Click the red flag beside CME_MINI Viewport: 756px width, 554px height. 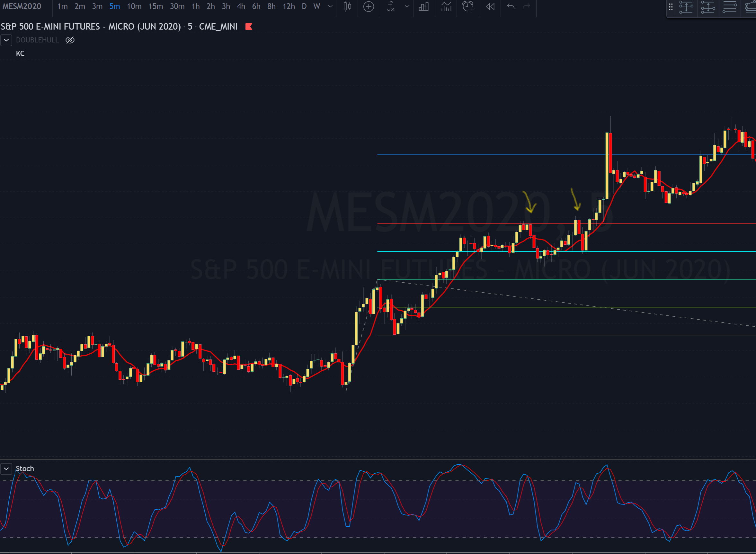249,27
